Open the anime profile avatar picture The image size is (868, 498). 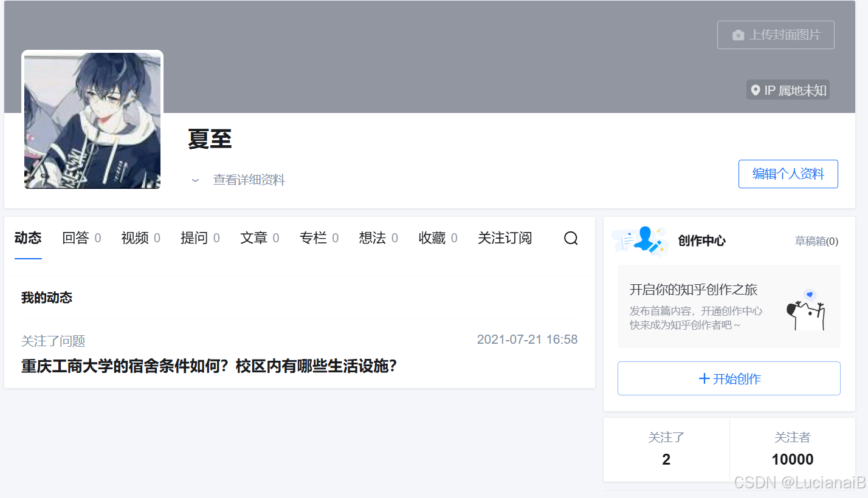(x=92, y=120)
